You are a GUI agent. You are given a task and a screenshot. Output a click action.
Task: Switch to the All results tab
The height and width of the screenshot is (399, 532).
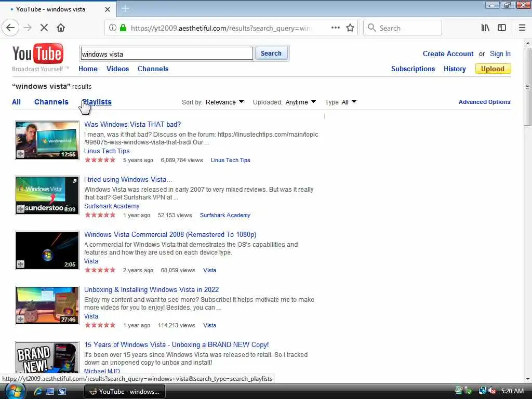(x=16, y=102)
